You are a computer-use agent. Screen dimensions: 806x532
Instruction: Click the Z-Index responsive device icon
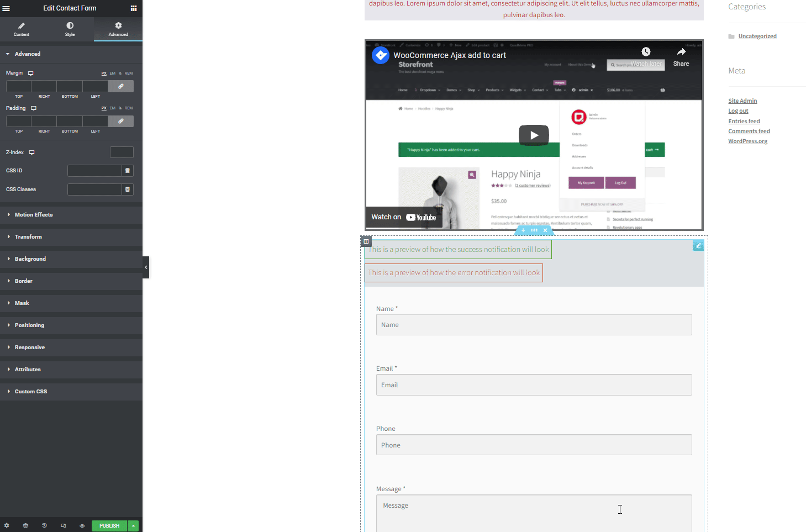pyautogui.click(x=31, y=152)
